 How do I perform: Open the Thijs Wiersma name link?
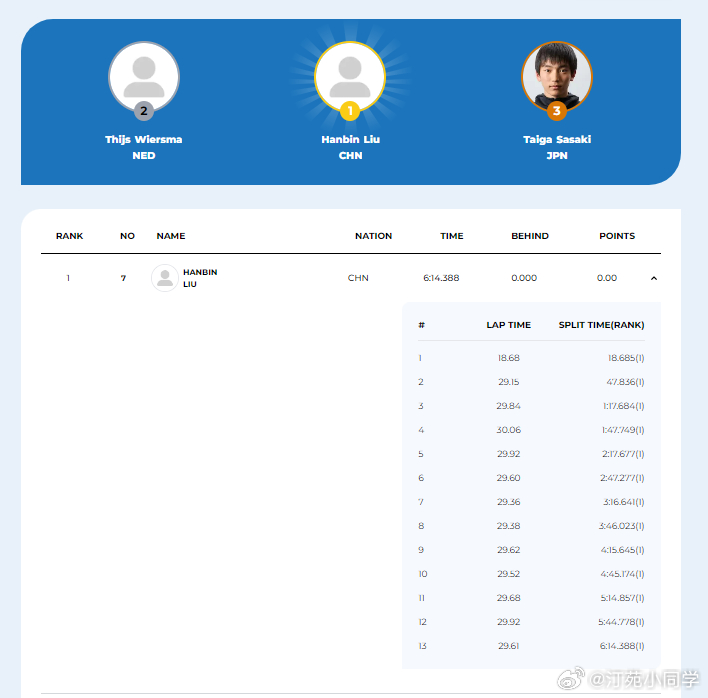tap(144, 140)
